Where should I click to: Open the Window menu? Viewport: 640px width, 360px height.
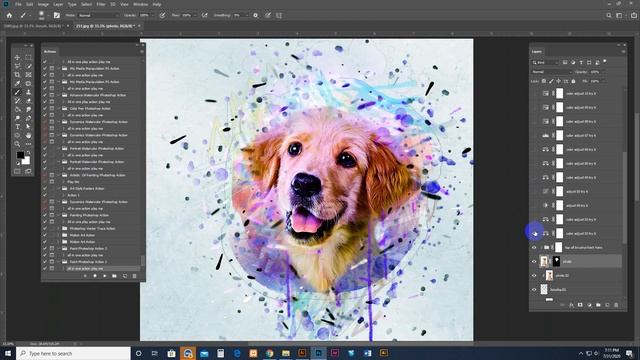(x=140, y=4)
